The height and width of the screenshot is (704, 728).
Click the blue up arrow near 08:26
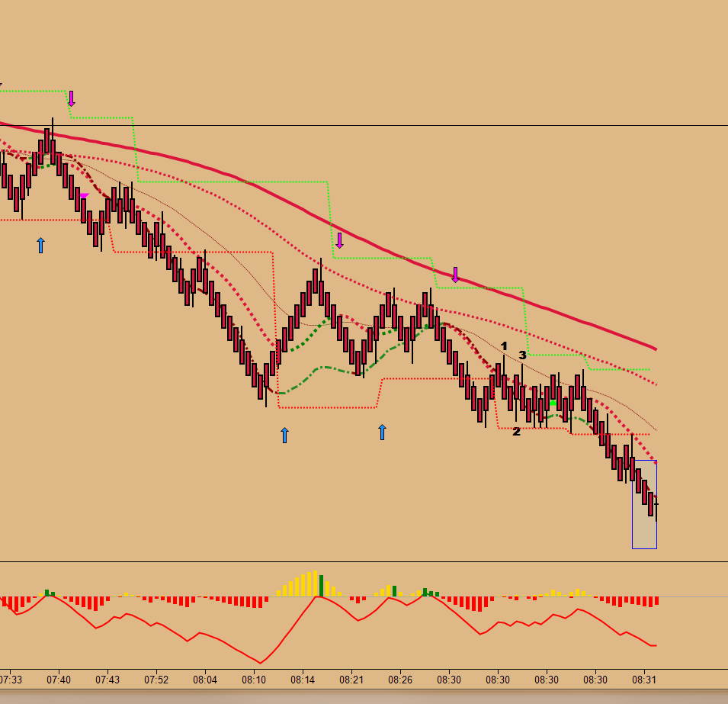click(x=382, y=432)
